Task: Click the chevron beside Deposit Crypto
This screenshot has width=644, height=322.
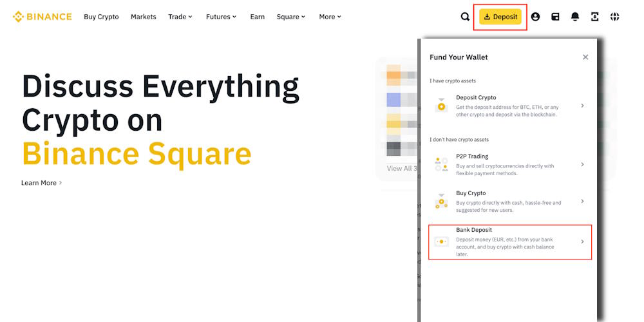Action: [582, 106]
